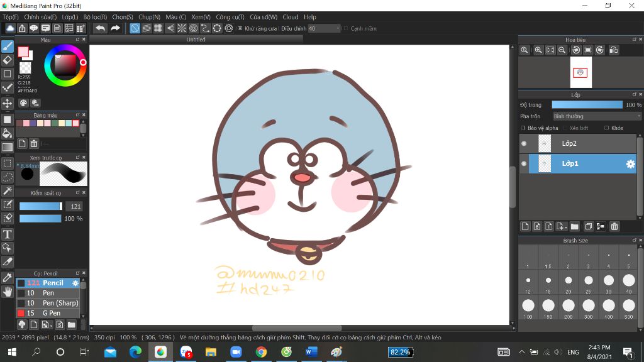Select the Move tool

pyautogui.click(x=8, y=103)
